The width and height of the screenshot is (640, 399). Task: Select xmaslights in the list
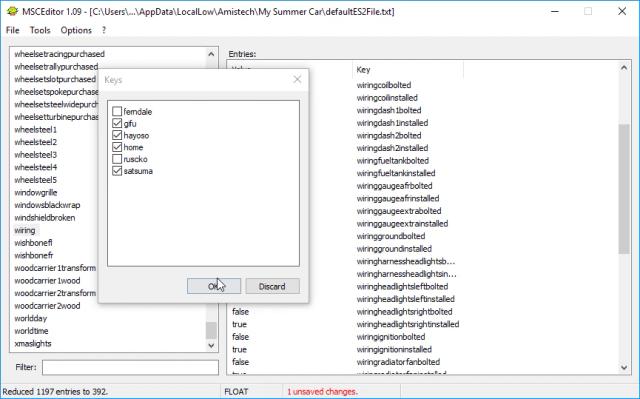click(x=33, y=344)
